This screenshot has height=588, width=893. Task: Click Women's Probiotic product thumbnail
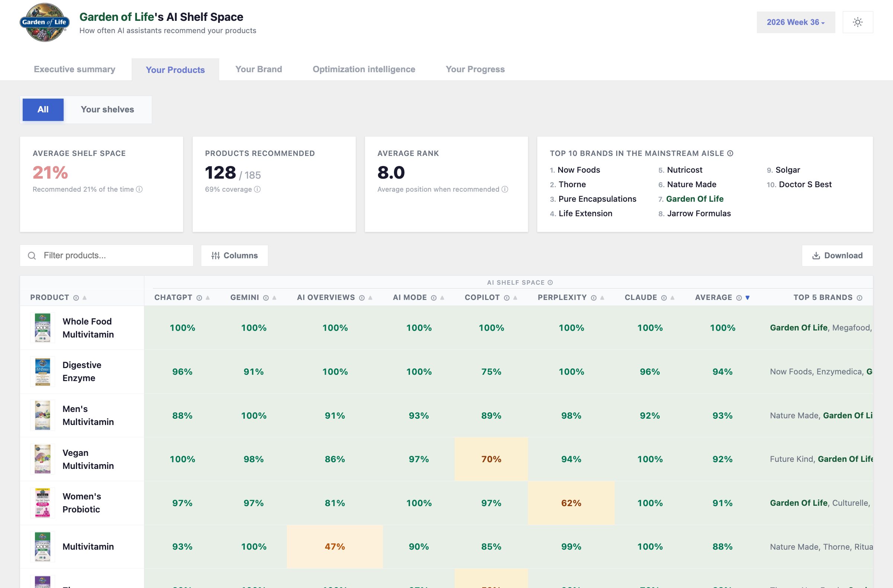42,503
